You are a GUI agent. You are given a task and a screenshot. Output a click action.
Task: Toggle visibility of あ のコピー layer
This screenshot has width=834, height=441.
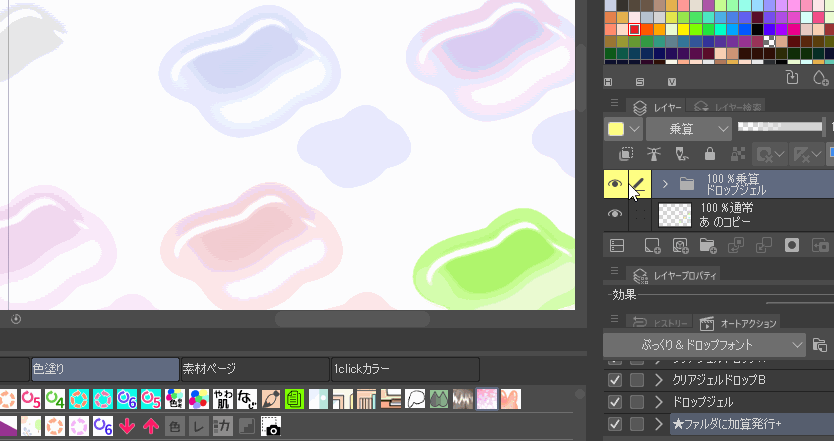click(616, 214)
